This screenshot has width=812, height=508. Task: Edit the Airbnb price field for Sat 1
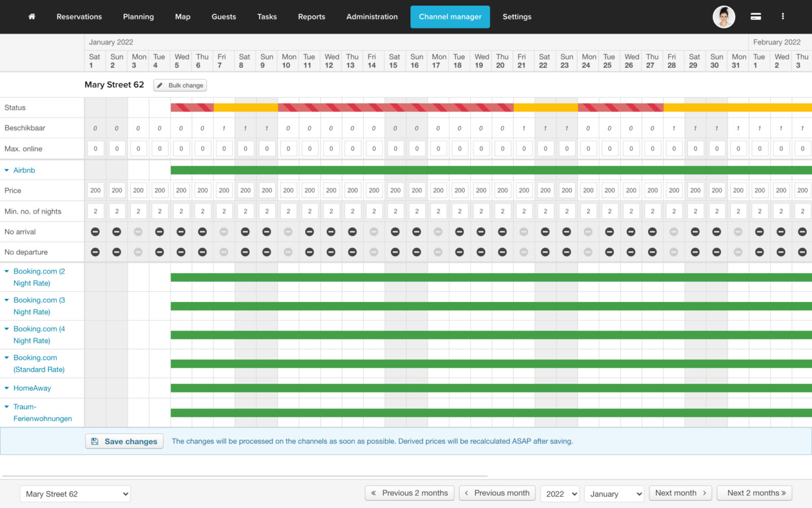(95, 190)
